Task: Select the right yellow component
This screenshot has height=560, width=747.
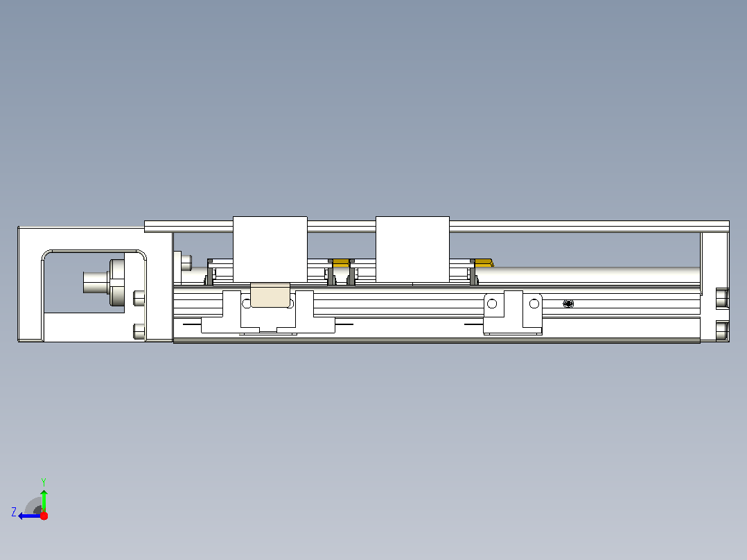Action: 484,263
